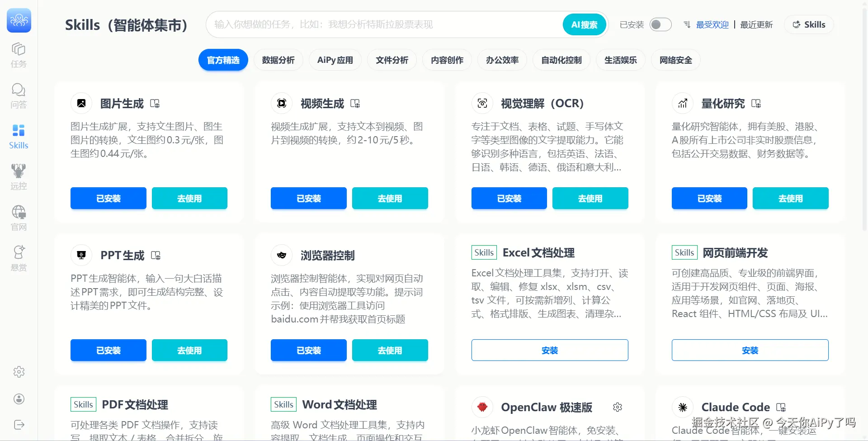Switch to the 内容创作 category tab
This screenshot has width=868, height=441.
pos(447,60)
